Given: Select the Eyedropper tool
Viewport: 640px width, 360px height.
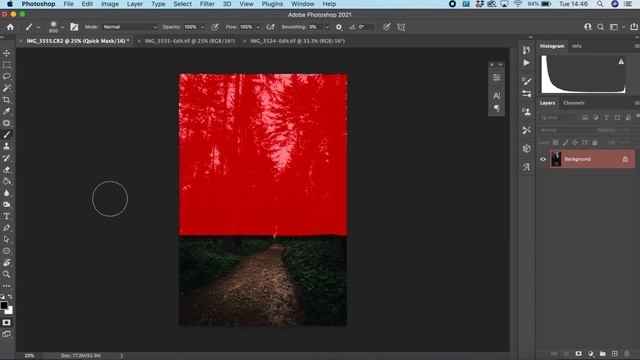Looking at the screenshot, I should click(7, 111).
